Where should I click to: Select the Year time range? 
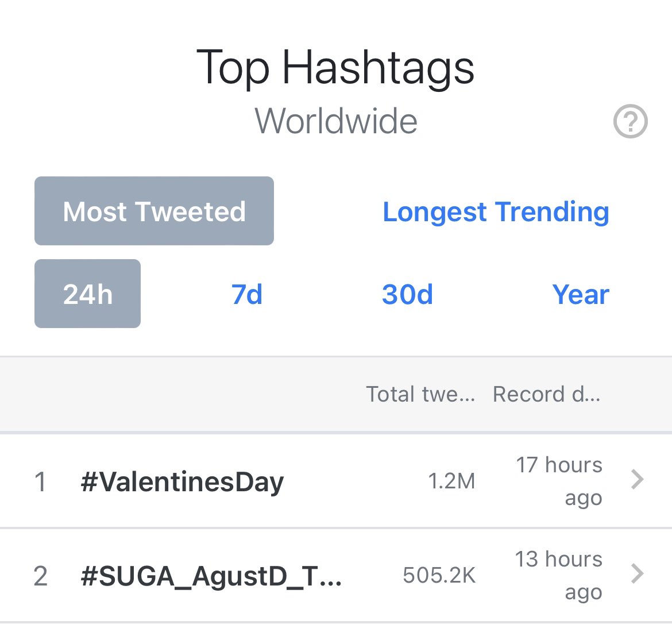[580, 295]
